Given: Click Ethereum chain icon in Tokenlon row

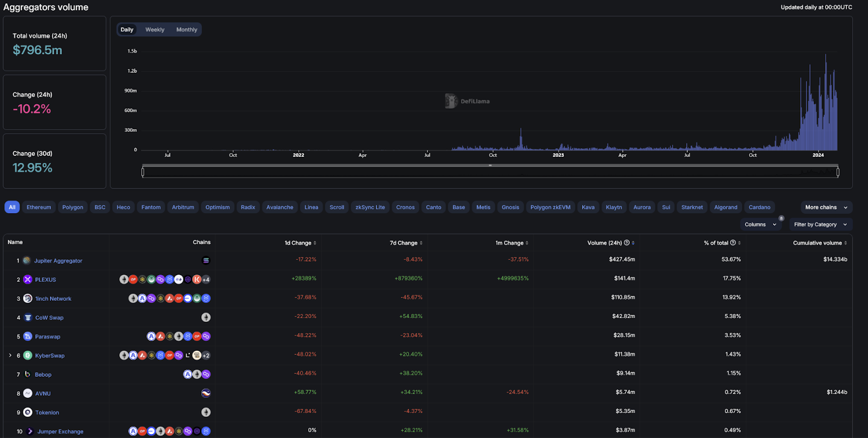Looking at the screenshot, I should (206, 412).
